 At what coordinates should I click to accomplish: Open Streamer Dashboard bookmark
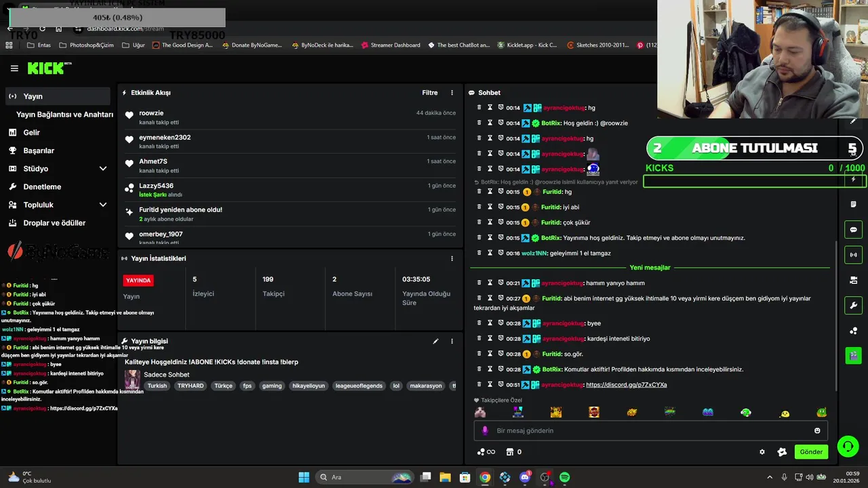(x=391, y=45)
